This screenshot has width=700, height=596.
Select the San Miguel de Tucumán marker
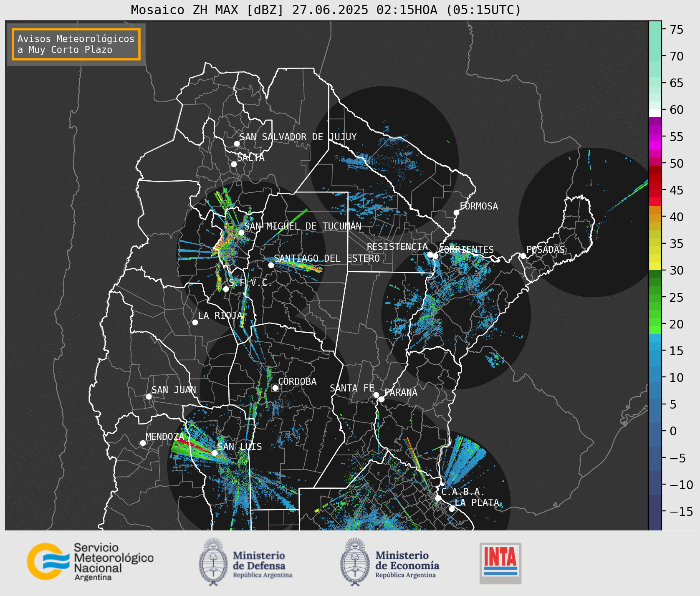241,232
